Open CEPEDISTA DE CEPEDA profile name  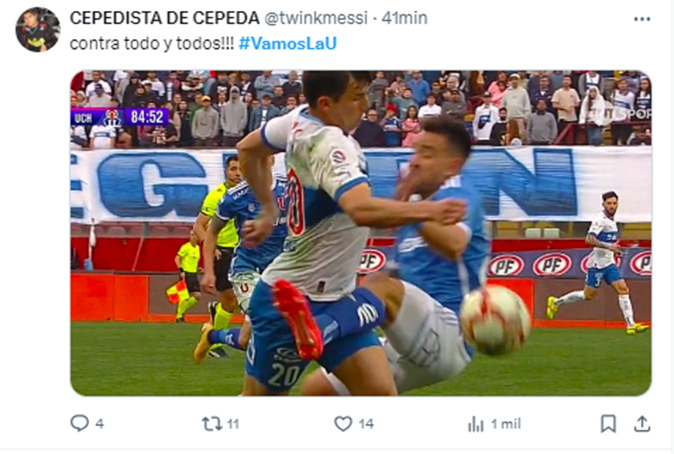pyautogui.click(x=165, y=18)
